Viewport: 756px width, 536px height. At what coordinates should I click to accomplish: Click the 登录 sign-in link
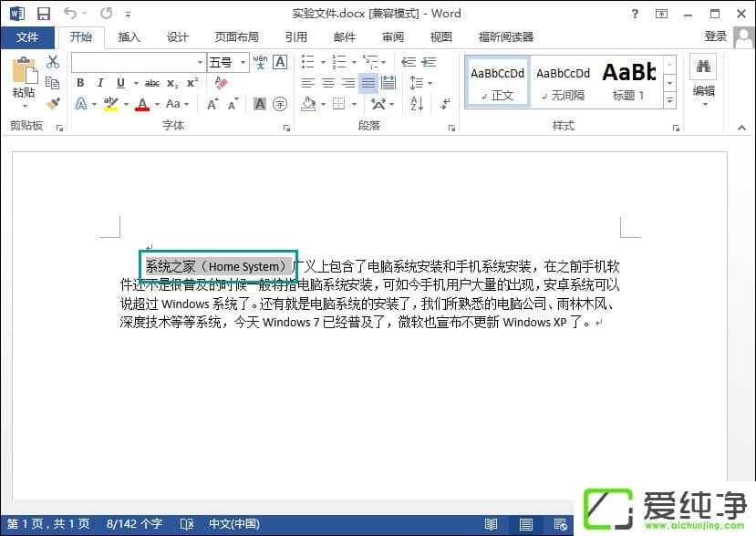pyautogui.click(x=715, y=36)
